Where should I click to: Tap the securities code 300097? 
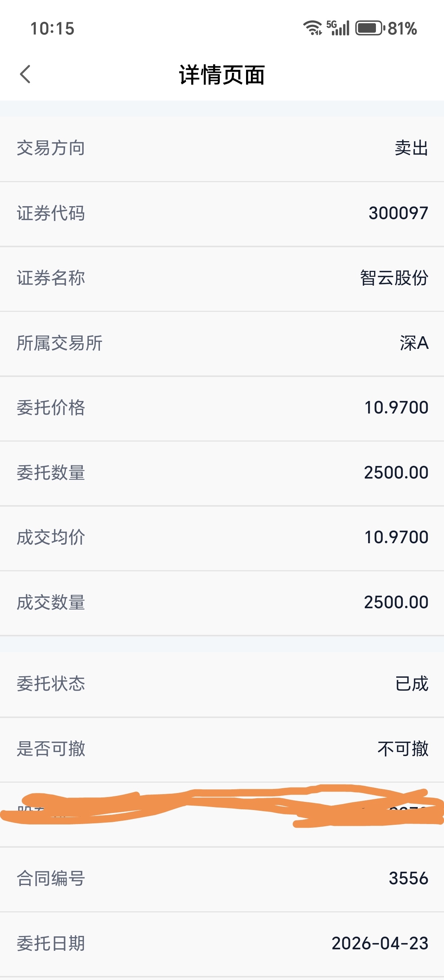[x=398, y=213]
